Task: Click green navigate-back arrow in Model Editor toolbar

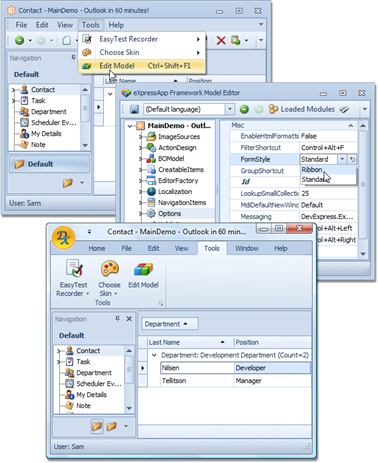Action: coord(244,109)
